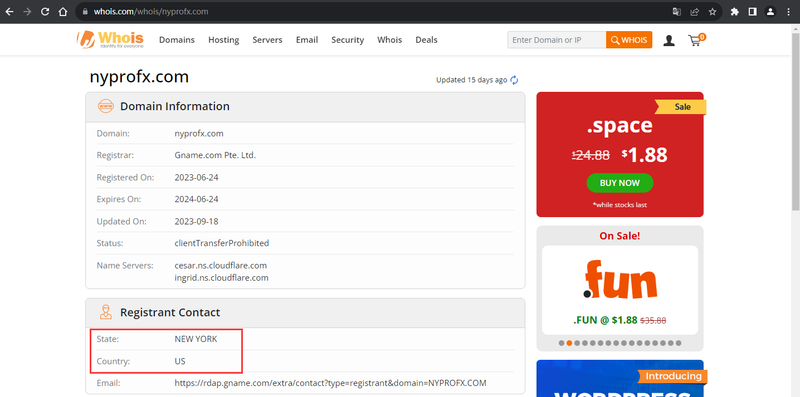Viewport: 800px width, 397px height.
Task: Focus the Enter Domain or IP field
Action: click(557, 40)
